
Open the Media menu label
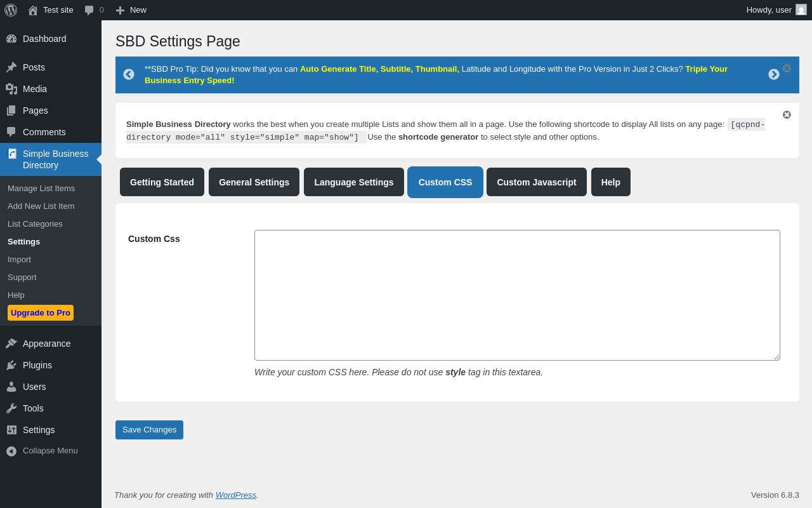coord(35,89)
